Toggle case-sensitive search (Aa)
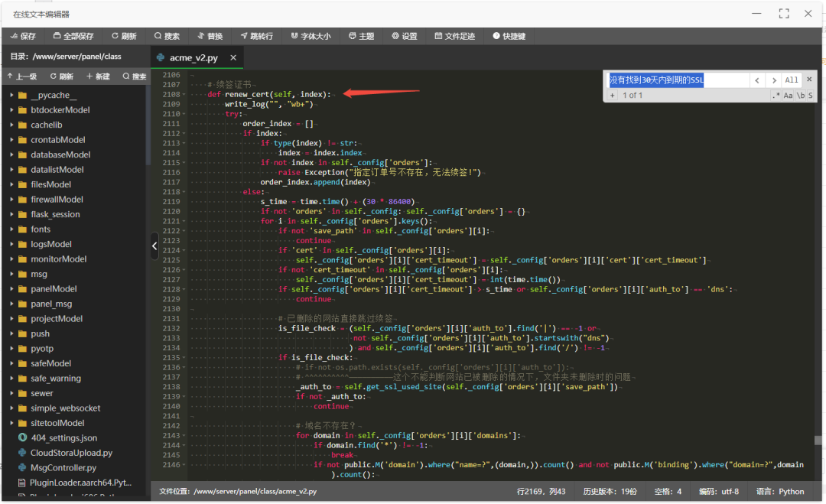826x504 pixels. coord(788,96)
